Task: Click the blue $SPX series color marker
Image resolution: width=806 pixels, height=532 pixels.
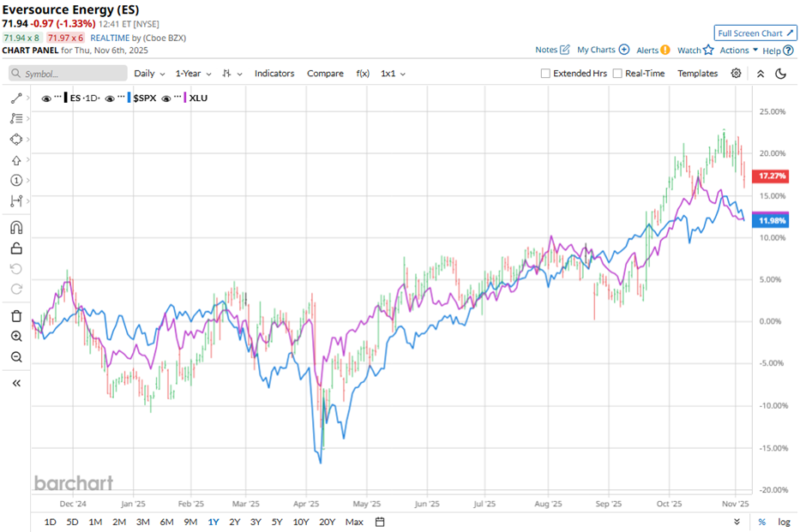Action: pyautogui.click(x=129, y=98)
